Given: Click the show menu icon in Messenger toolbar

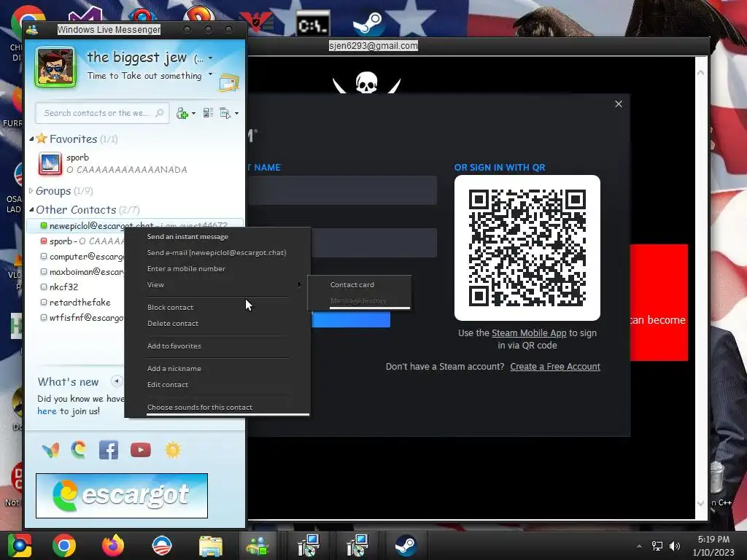Looking at the screenshot, I should 225,113.
